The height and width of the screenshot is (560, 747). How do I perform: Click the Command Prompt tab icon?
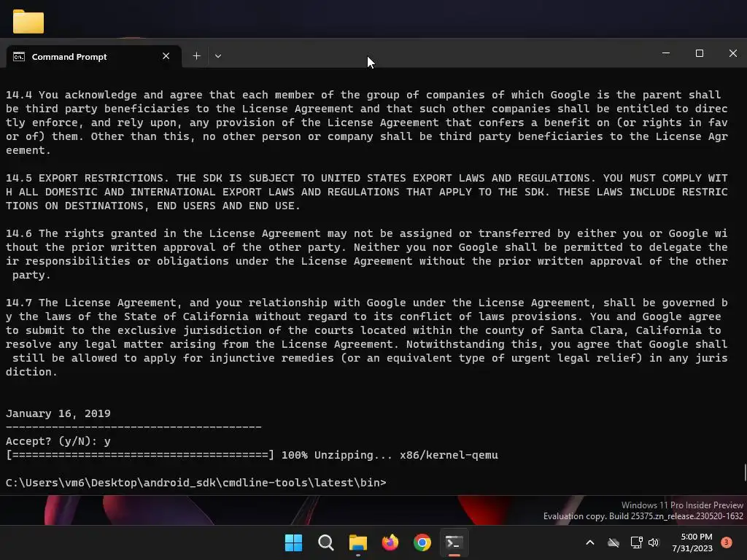point(19,57)
